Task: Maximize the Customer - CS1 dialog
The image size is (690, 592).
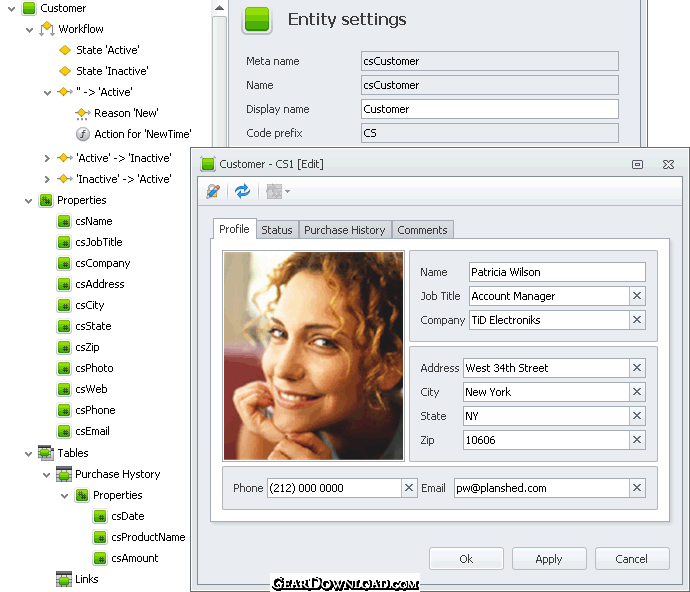Action: point(637,165)
